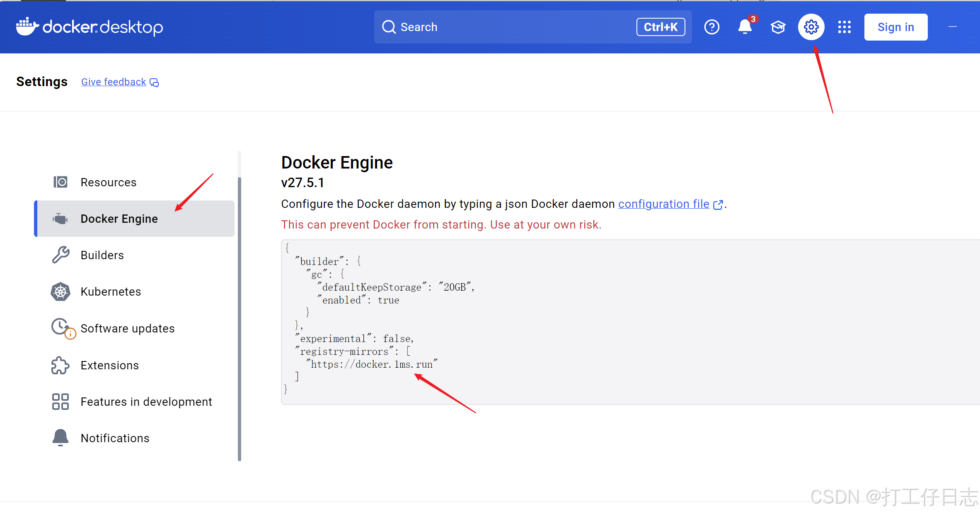The image size is (980, 513).
Task: Click the registry-mirrors URL in JSON editor
Action: coord(372,364)
